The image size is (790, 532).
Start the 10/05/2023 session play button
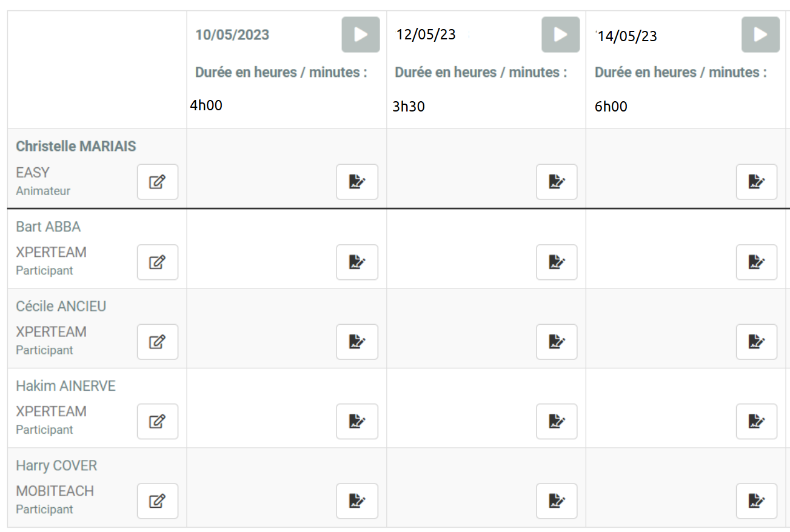tap(361, 35)
